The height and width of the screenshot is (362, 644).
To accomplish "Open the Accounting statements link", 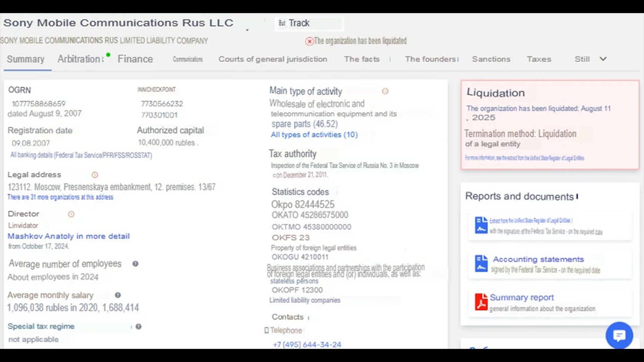I will click(x=538, y=259).
